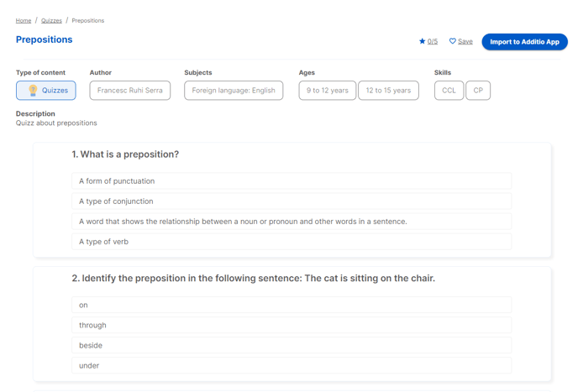Click the star rating icon
The height and width of the screenshot is (392, 578).
422,41
